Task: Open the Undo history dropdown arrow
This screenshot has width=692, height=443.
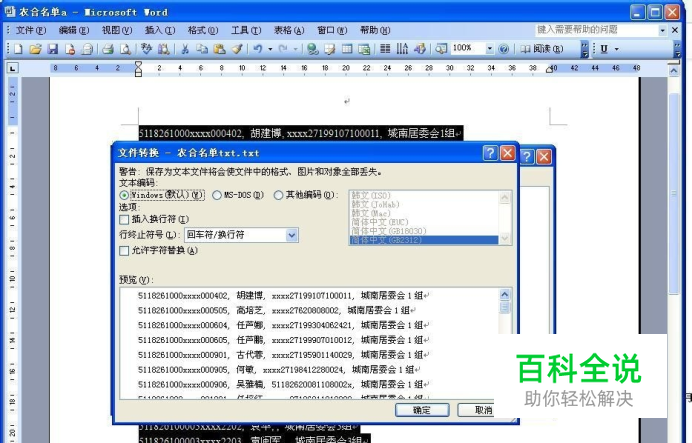Action: 270,49
